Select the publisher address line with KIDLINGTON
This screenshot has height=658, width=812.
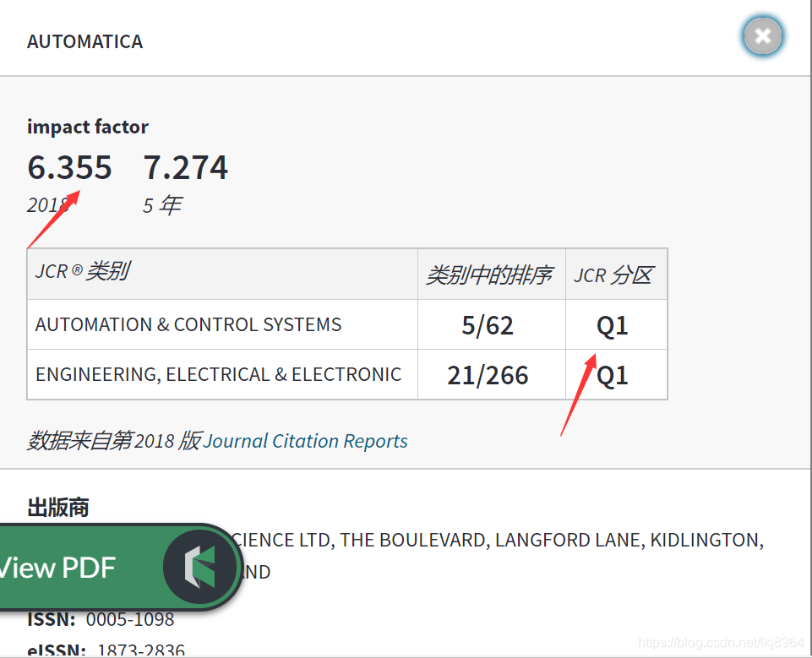tap(497, 540)
